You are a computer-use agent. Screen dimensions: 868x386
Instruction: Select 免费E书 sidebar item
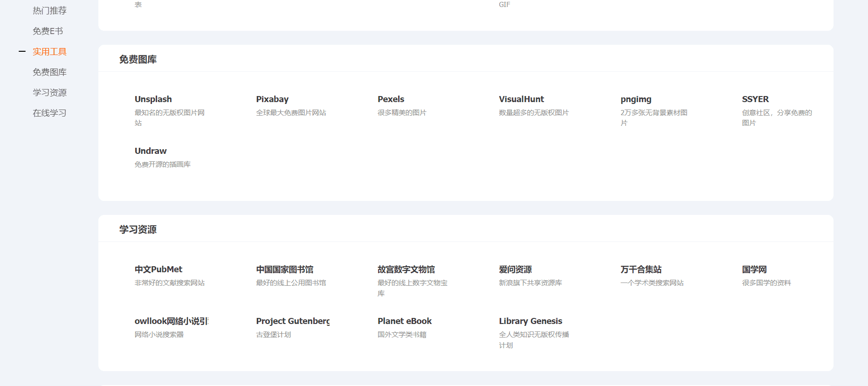tap(48, 31)
